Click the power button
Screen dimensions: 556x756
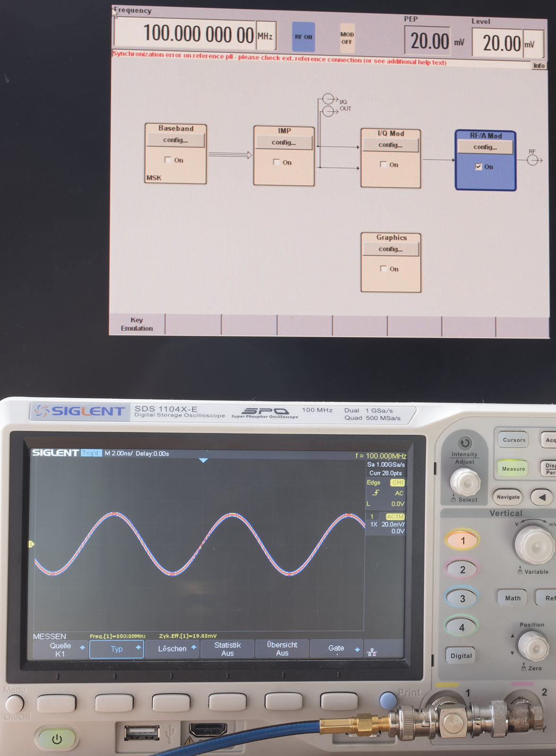tap(57, 739)
